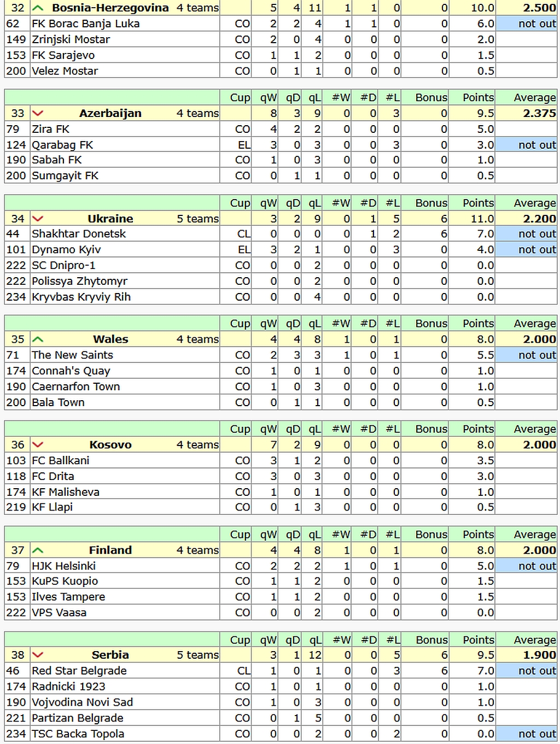
Task: Click 'not out' badge for TSC Backa Topola
Action: tap(536, 734)
